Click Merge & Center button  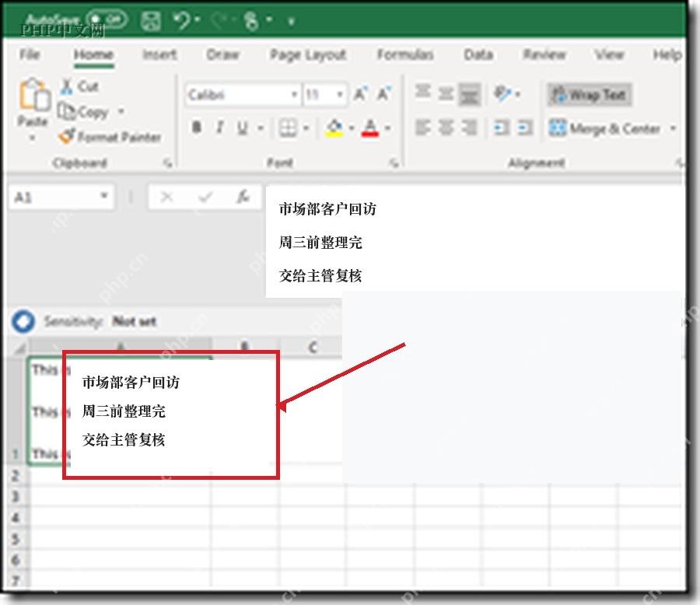pos(604,128)
